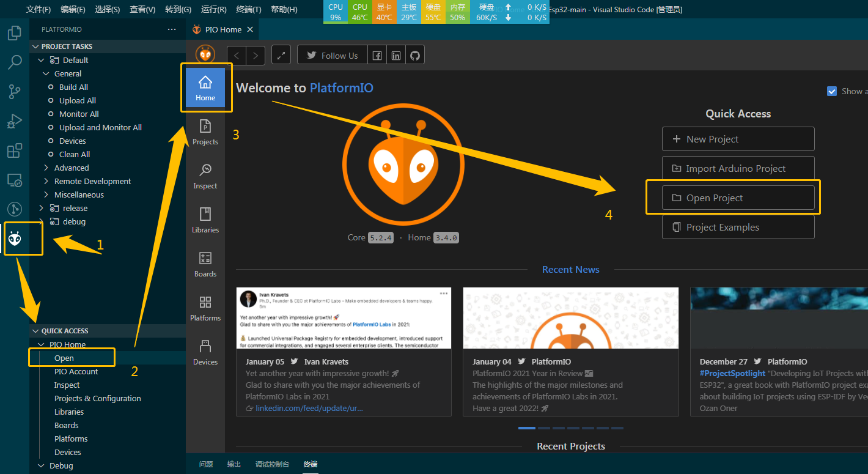Image resolution: width=868 pixels, height=474 pixels.
Task: Open the Ivan Kravets news post image
Action: click(x=344, y=318)
